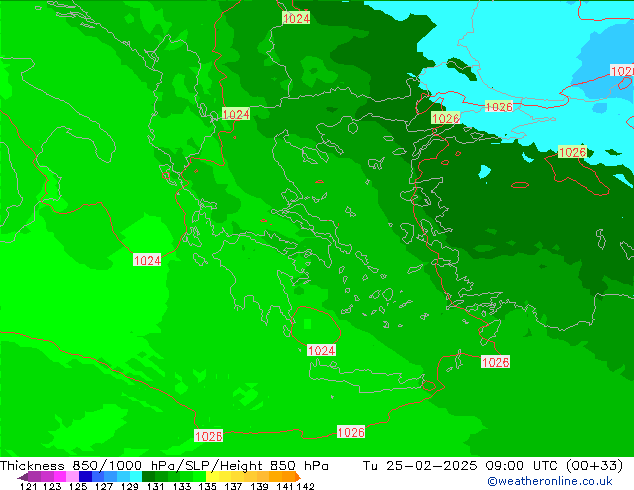Pick the darkest green legend swatch at 131
634x490 pixels.
[149, 476]
